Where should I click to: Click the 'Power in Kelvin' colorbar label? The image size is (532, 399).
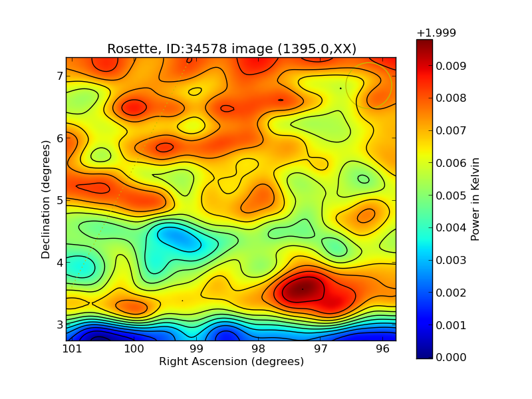[475, 199]
